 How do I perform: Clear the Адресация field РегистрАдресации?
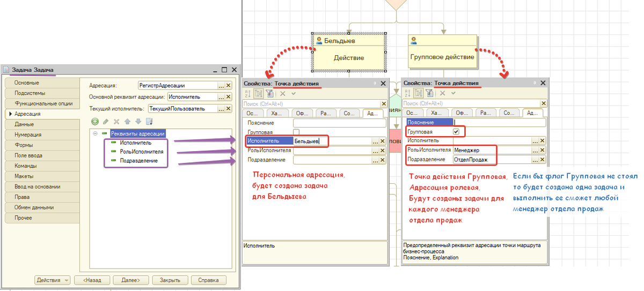point(228,85)
